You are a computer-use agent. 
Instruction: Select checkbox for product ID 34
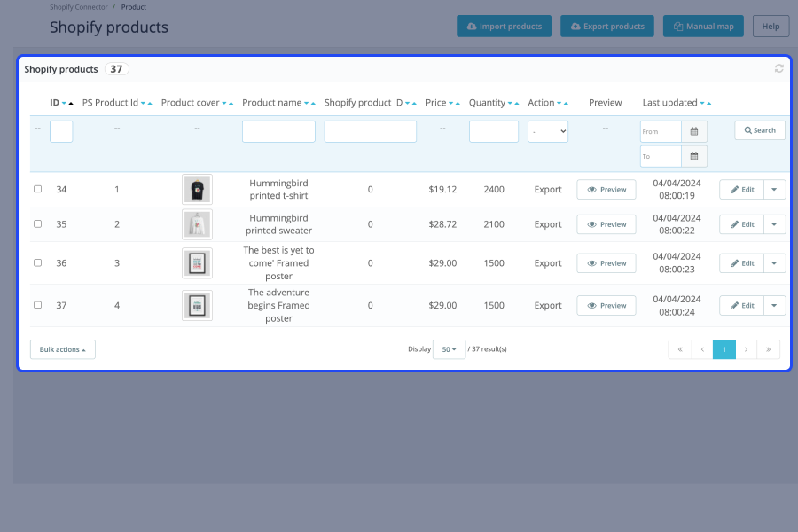click(x=37, y=189)
